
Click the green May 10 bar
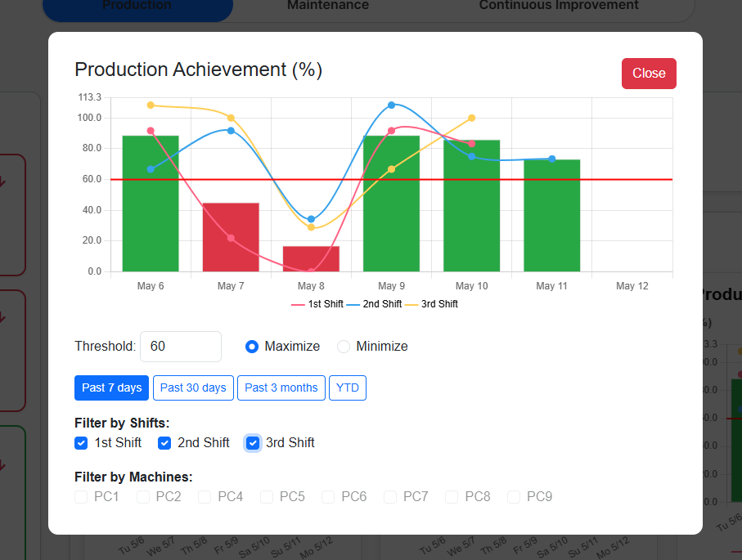[472, 206]
